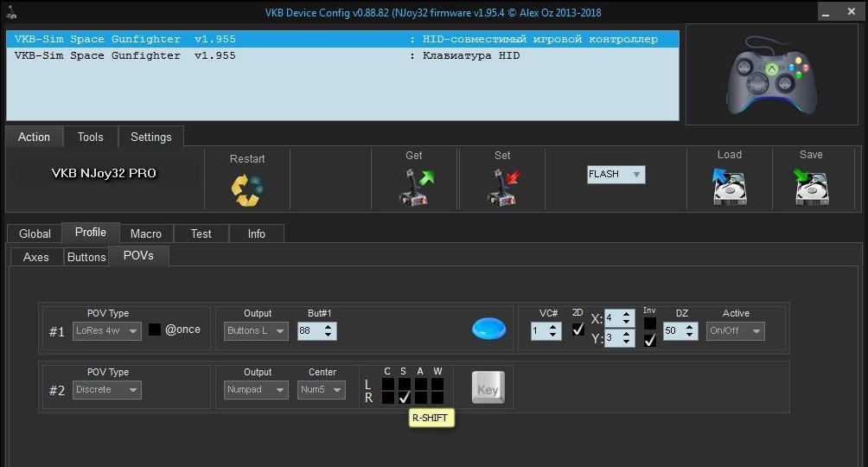Click the Save hard drive icon
868x467 pixels.
coord(811,187)
